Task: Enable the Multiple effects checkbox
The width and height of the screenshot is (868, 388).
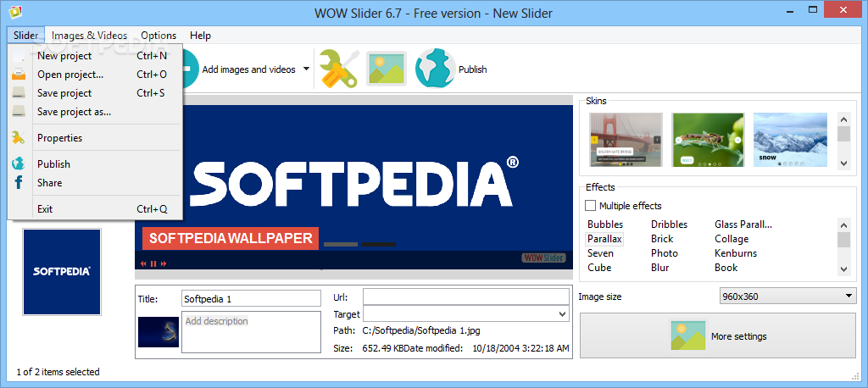Action: click(x=591, y=205)
